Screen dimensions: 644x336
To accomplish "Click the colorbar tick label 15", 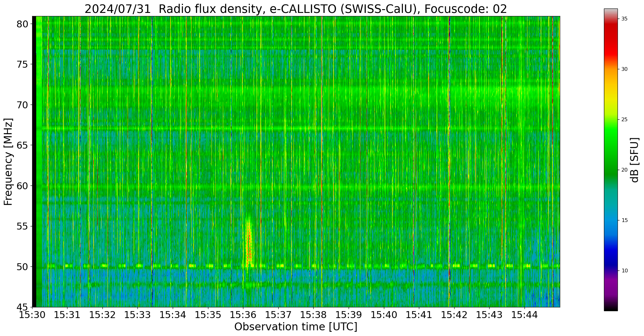I will pyautogui.click(x=624, y=220).
